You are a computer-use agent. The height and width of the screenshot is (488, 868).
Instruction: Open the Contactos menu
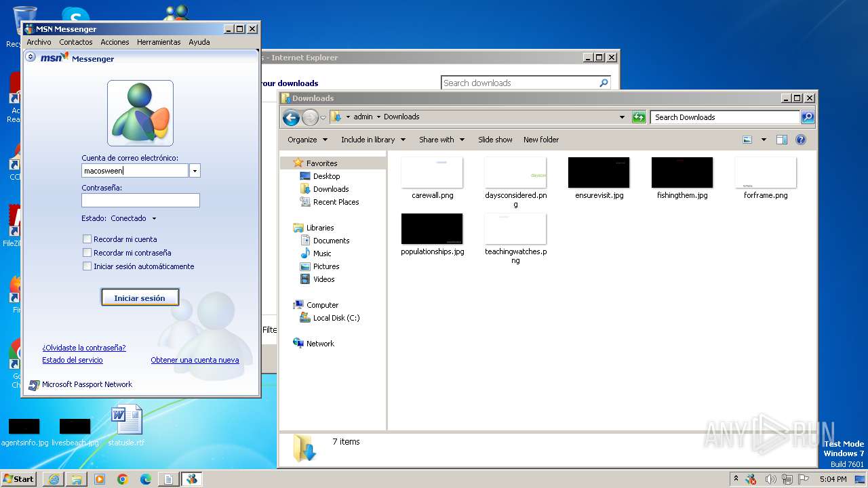(x=76, y=42)
